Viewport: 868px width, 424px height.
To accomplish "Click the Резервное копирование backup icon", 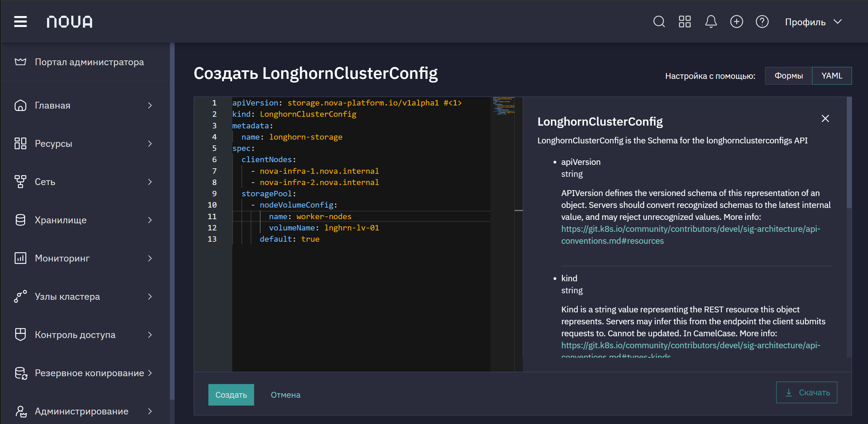I will pyautogui.click(x=21, y=373).
